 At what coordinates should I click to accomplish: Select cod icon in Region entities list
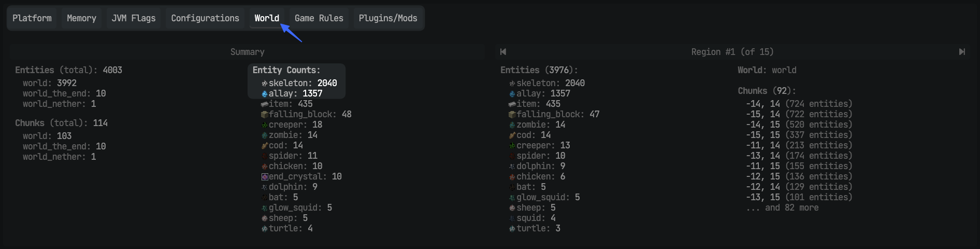[x=512, y=135]
